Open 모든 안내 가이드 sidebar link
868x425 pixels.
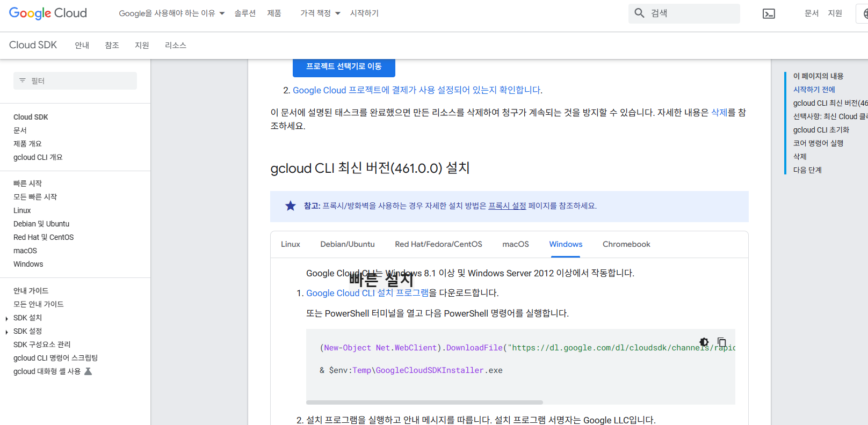click(39, 304)
